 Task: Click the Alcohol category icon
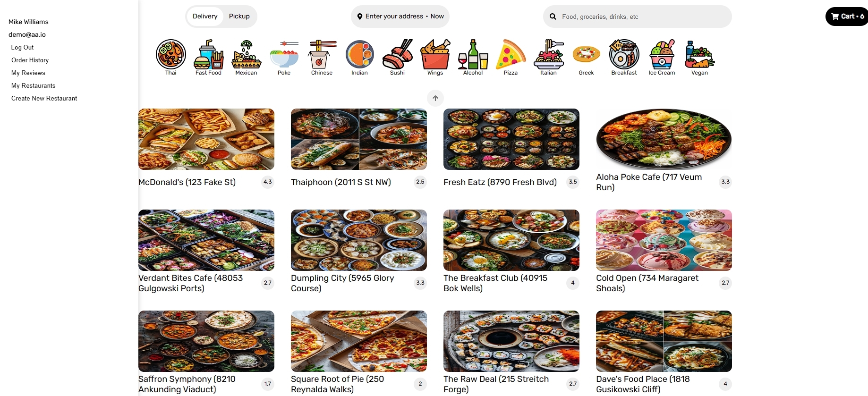point(473,54)
